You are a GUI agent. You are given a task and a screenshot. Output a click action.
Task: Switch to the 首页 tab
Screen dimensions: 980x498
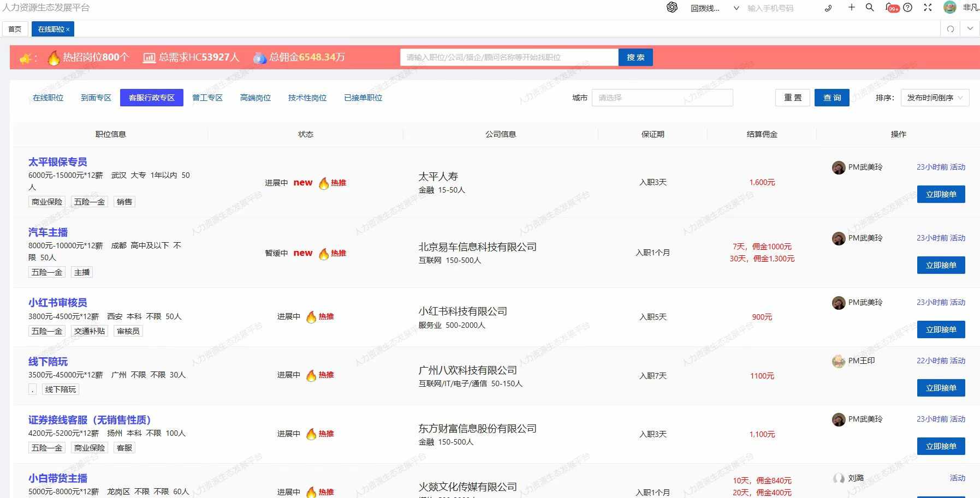point(15,29)
